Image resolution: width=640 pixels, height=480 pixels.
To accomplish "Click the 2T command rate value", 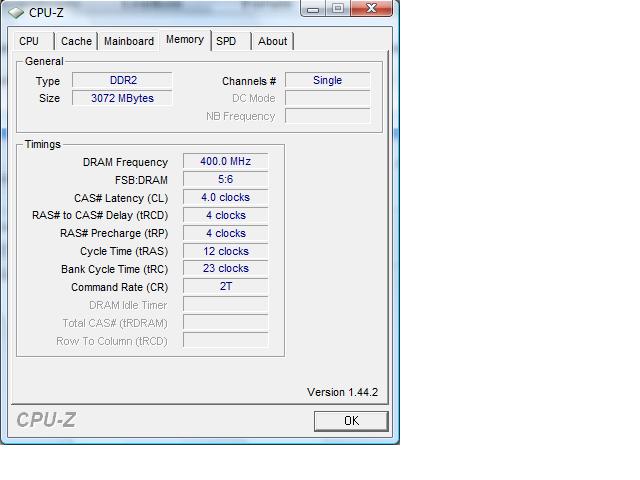I will tap(226, 286).
